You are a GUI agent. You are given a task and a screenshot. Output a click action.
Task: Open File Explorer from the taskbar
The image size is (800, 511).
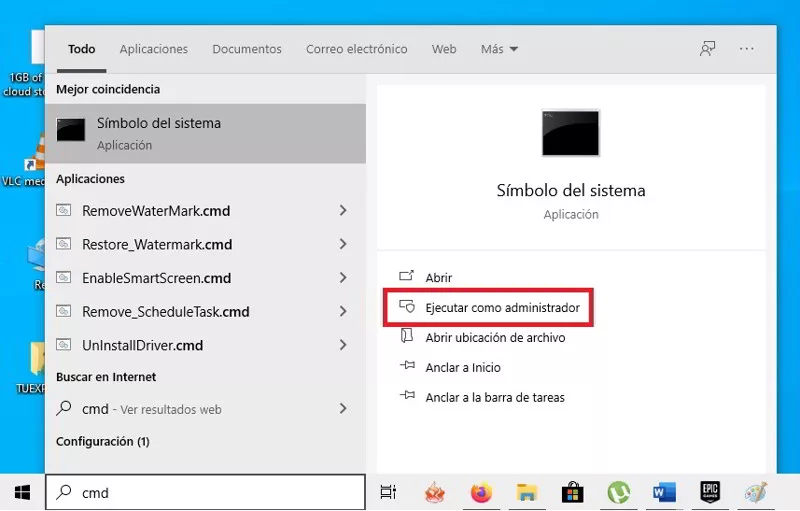click(x=527, y=492)
